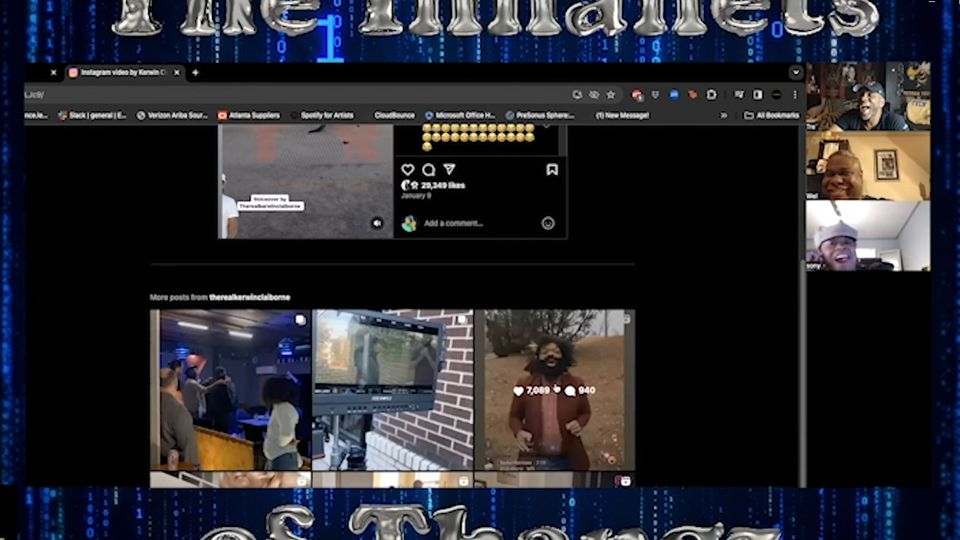
Task: Open the Slack | general bookmark
Action: click(92, 115)
